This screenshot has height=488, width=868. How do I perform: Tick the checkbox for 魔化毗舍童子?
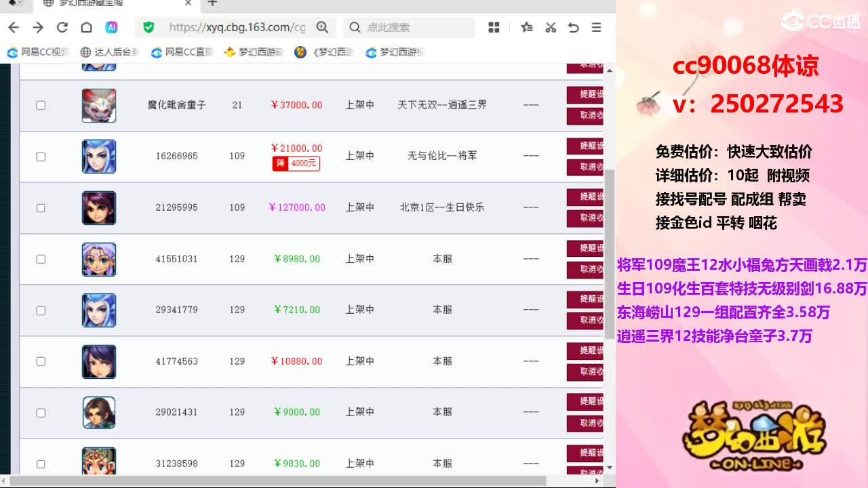(41, 105)
